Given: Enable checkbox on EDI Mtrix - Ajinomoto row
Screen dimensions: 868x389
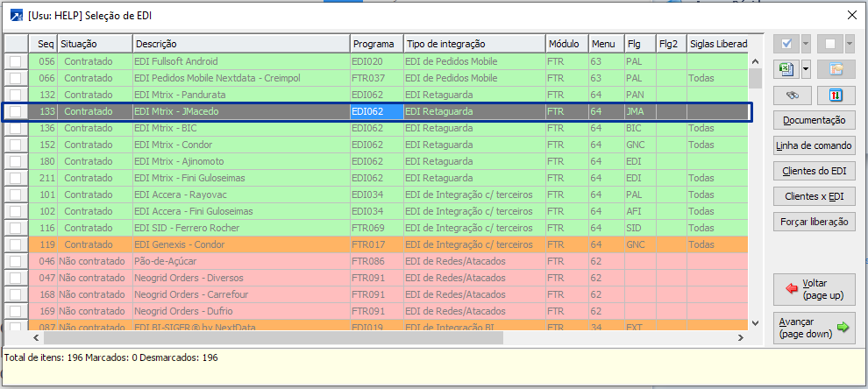Looking at the screenshot, I should pyautogui.click(x=16, y=161).
